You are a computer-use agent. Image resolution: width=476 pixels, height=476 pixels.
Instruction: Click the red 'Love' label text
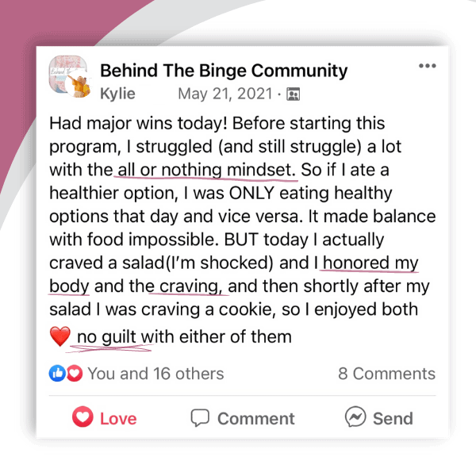pyautogui.click(x=118, y=418)
